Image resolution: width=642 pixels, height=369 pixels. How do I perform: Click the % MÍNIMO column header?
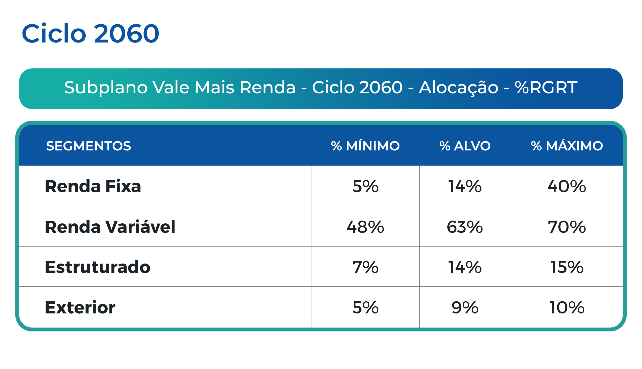pos(365,146)
